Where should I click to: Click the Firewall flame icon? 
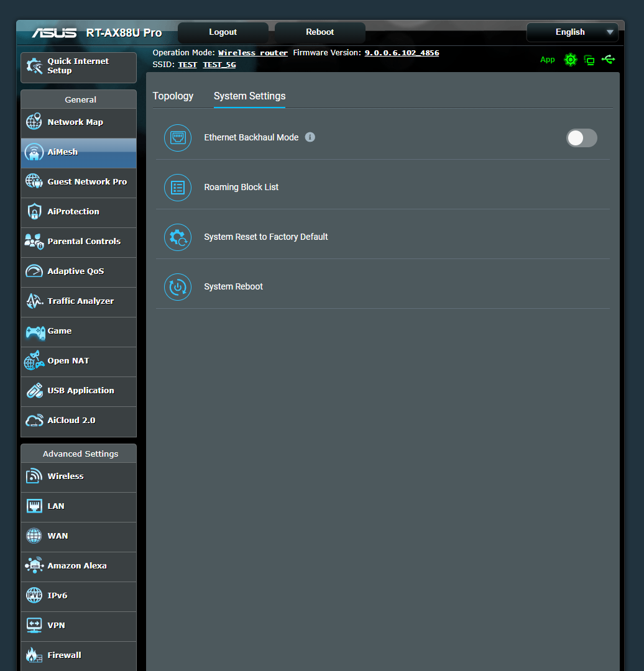coord(34,655)
